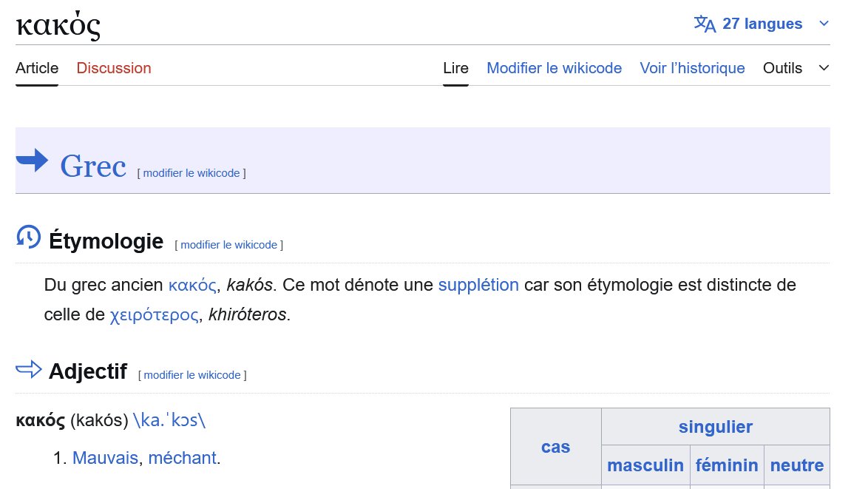Select the Lire tab
The height and width of the screenshot is (489, 868).
coord(455,68)
